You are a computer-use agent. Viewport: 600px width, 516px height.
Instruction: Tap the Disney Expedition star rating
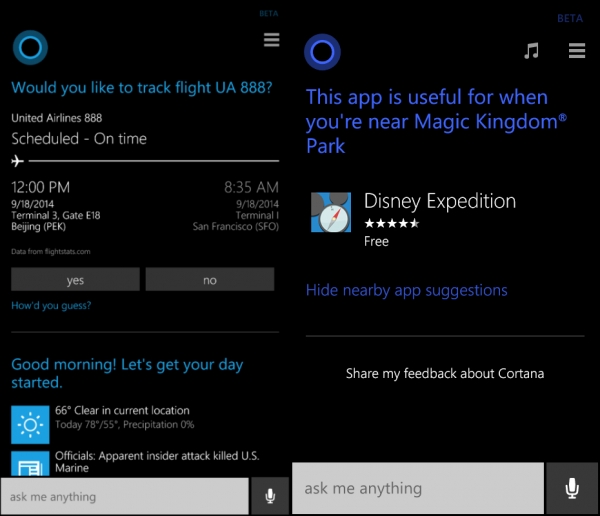point(392,223)
